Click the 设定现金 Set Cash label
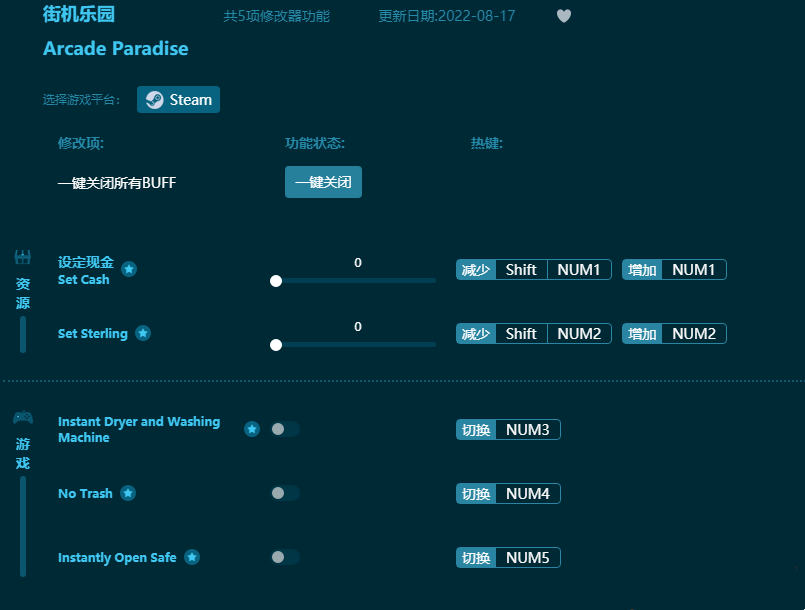Image resolution: width=805 pixels, height=610 pixels. [85, 271]
